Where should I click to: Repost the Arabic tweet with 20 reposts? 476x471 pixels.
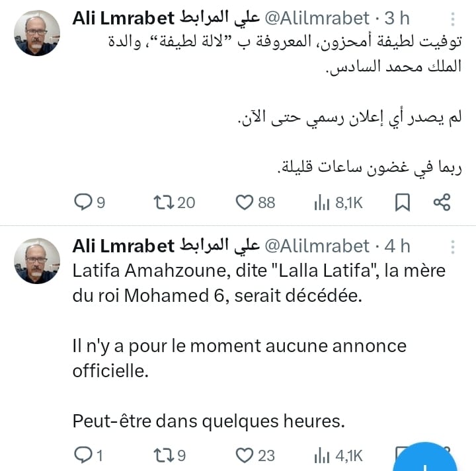[x=161, y=202]
